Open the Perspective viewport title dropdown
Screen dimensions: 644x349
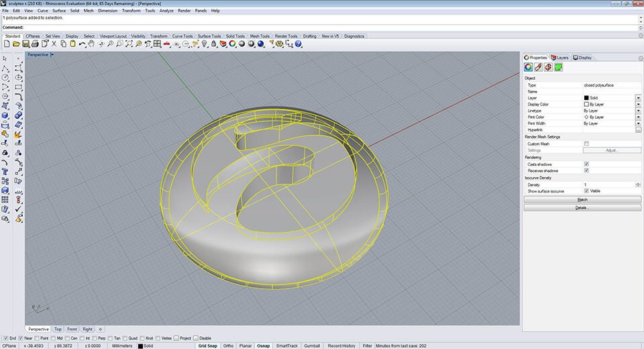tap(52, 54)
